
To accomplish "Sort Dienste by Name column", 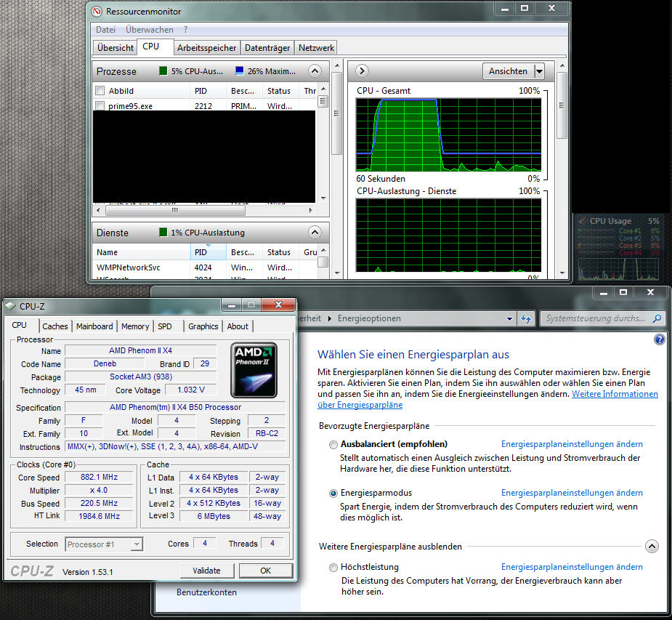I will click(141, 252).
